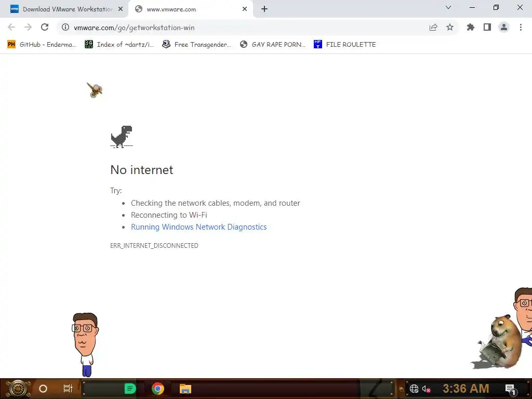The width and height of the screenshot is (532, 399).
Task: Close the www.vmware.com tab
Action: 245,9
